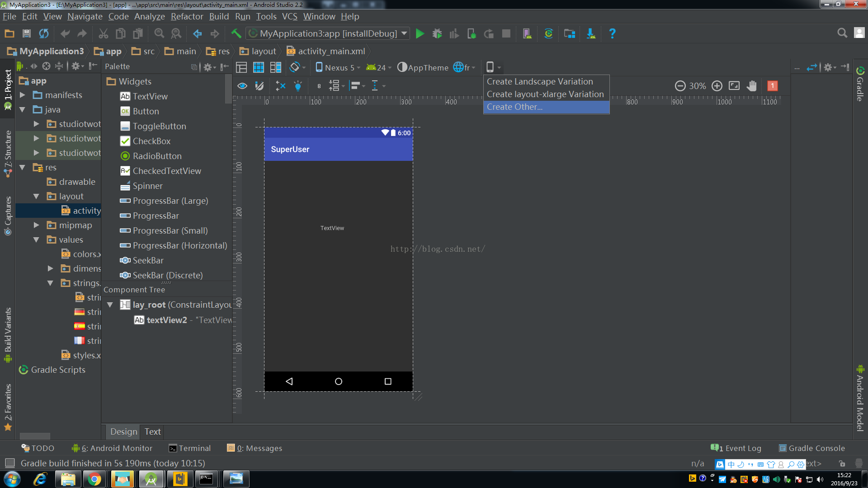Image resolution: width=868 pixels, height=488 pixels.
Task: Open the TODO tool window
Action: [38, 448]
